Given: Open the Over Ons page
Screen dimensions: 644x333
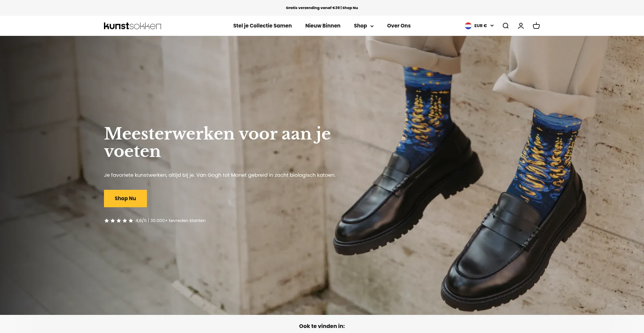Looking at the screenshot, I should click(x=399, y=26).
